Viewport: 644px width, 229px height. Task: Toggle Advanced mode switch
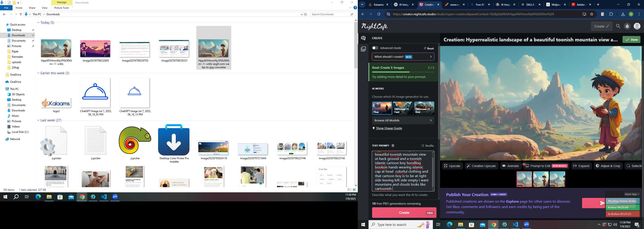click(375, 48)
